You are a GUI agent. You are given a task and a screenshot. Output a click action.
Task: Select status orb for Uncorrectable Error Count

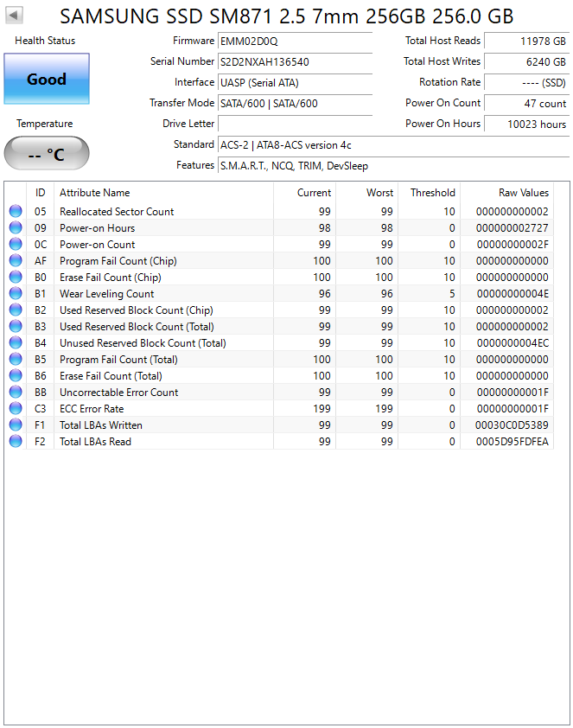16,392
